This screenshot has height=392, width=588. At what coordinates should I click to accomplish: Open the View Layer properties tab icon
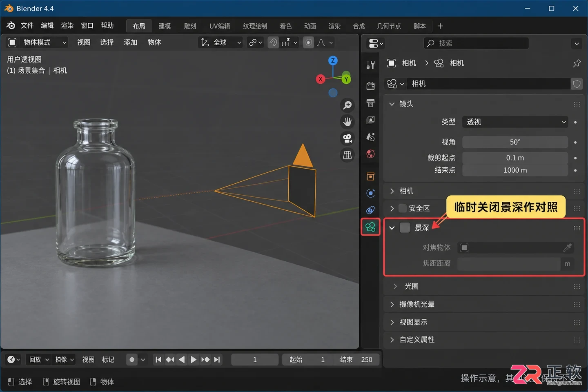[x=370, y=120]
